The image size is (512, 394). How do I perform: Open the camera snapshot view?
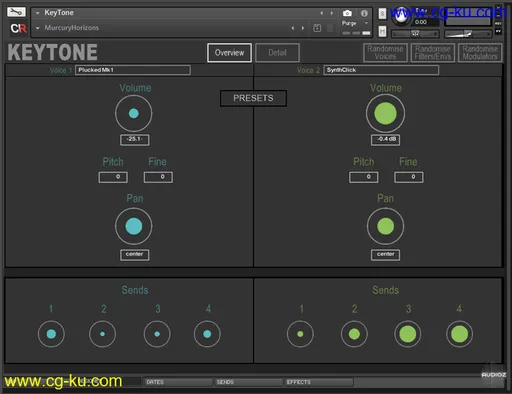tap(347, 13)
